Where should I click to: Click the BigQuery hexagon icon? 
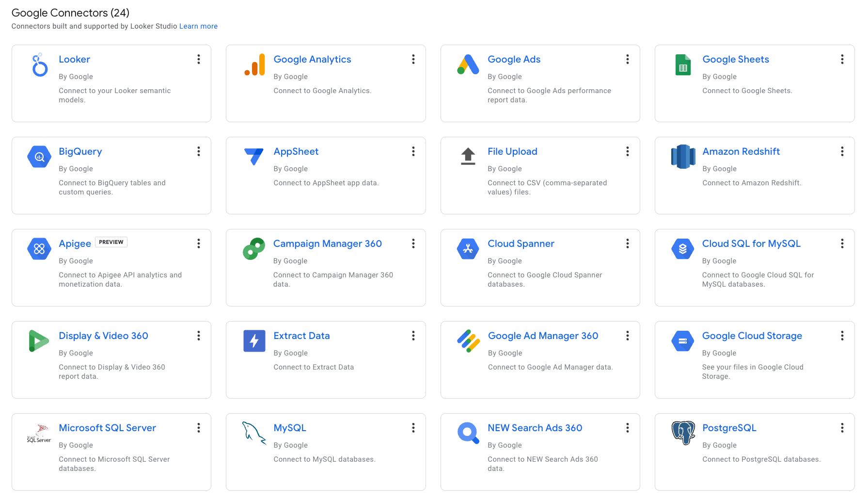39,157
